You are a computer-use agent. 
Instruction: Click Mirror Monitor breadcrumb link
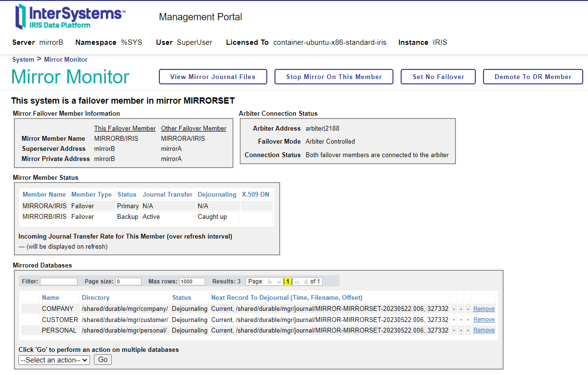click(65, 60)
